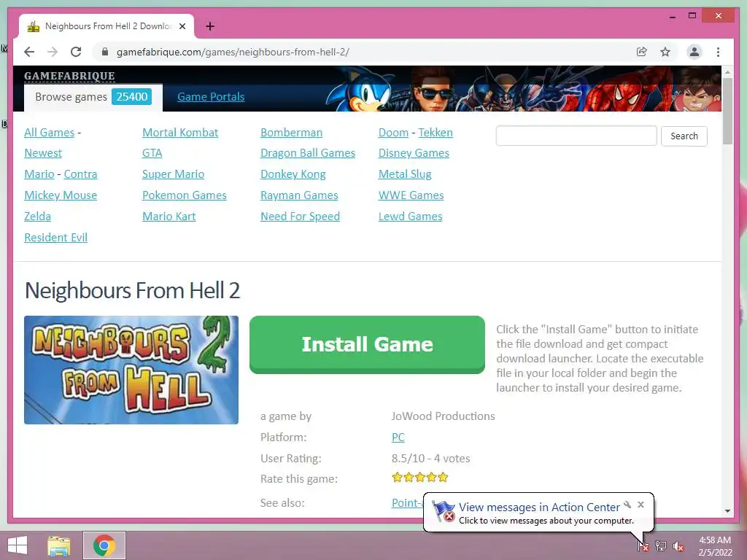Open the Pokemon Games link
The image size is (747, 560).
coord(185,195)
